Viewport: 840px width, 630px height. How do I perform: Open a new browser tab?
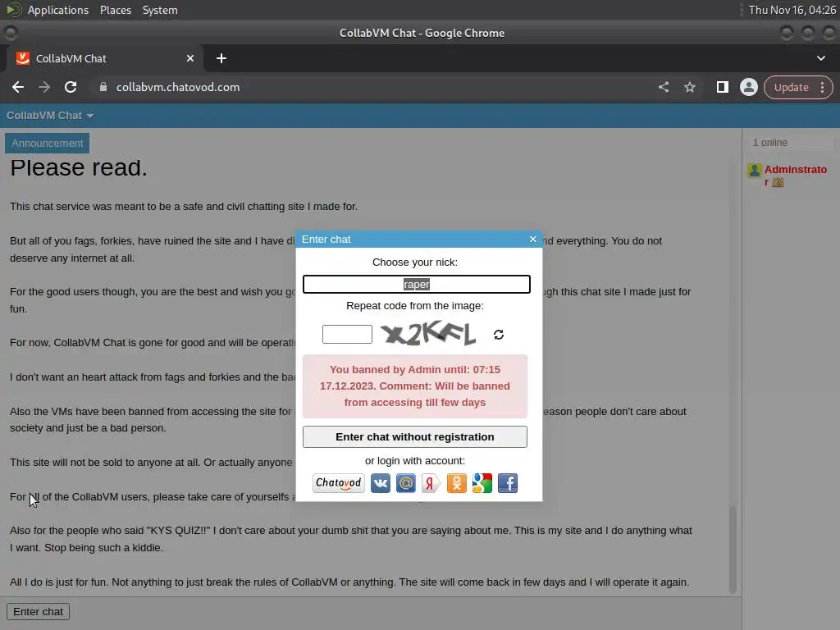coord(221,58)
